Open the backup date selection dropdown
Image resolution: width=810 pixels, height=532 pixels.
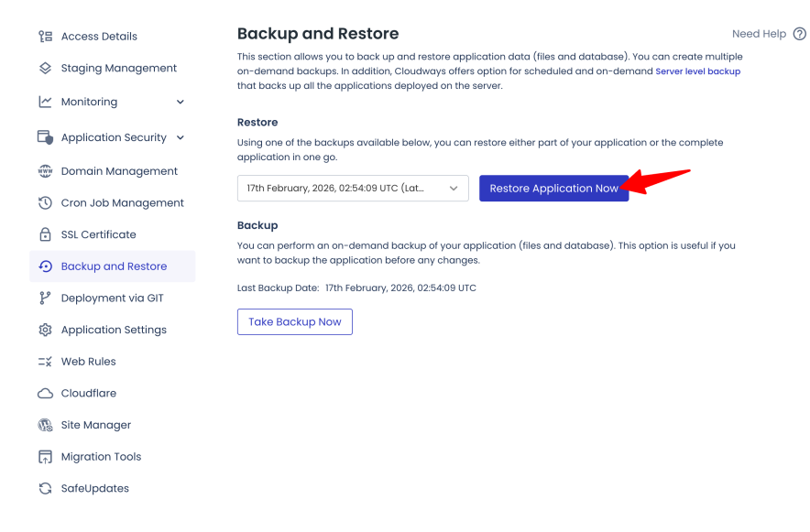coord(353,188)
